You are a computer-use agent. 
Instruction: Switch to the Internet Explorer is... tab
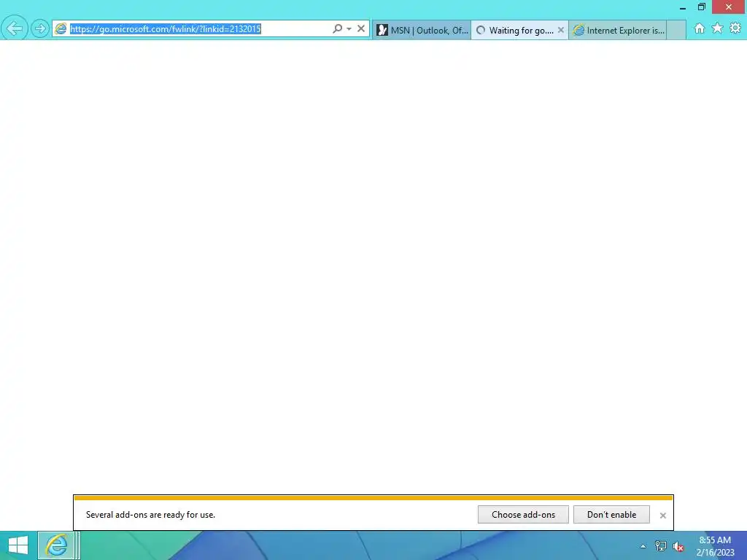(x=618, y=31)
